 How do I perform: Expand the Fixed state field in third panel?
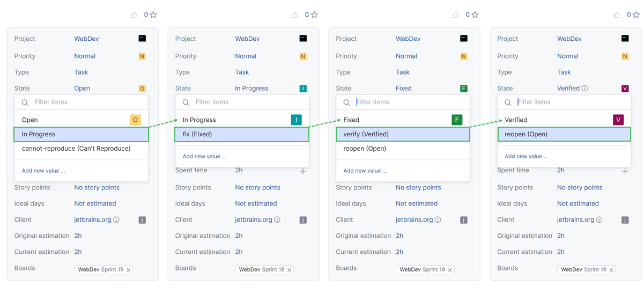[x=404, y=89]
